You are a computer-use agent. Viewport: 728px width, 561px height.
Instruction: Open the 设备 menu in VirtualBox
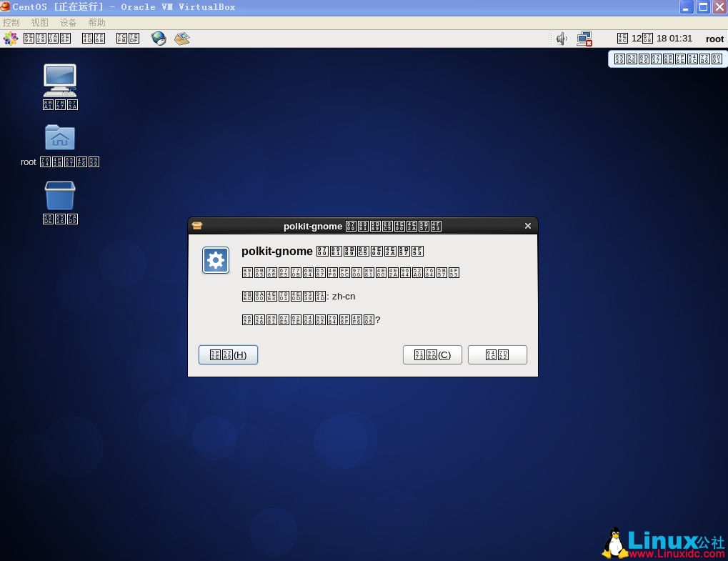[69, 23]
